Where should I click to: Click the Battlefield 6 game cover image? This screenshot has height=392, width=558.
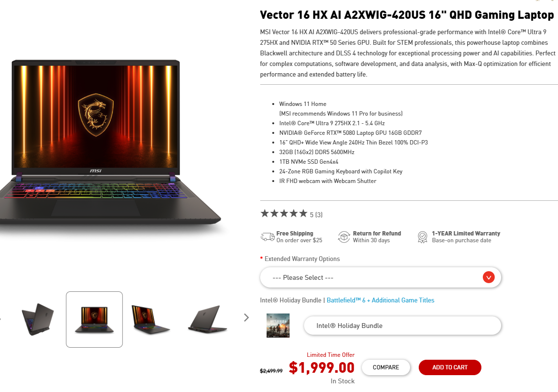(278, 326)
